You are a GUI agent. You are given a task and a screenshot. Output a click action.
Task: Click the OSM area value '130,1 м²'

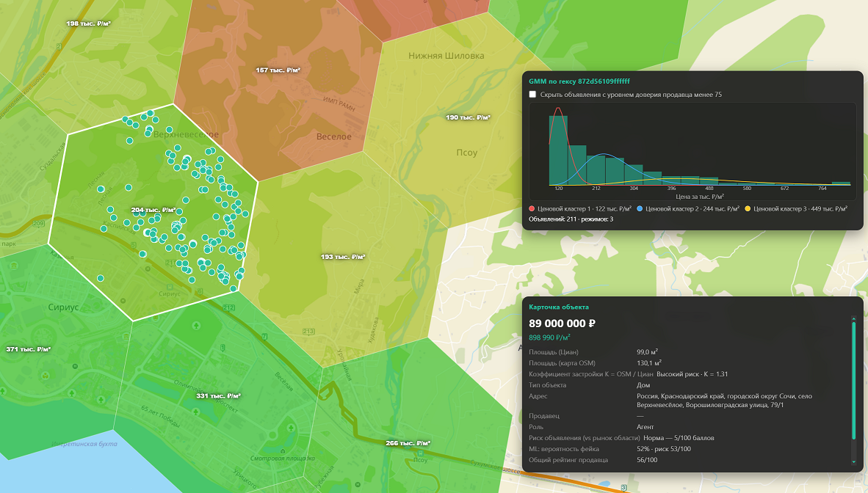[648, 363]
